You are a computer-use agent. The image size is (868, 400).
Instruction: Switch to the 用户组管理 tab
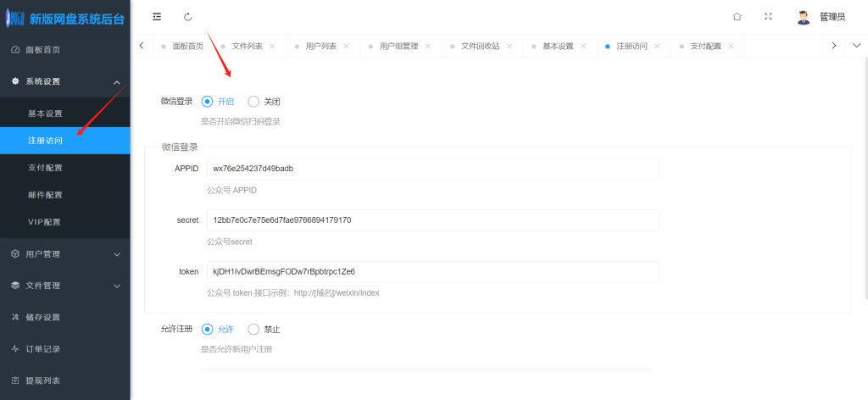[398, 46]
